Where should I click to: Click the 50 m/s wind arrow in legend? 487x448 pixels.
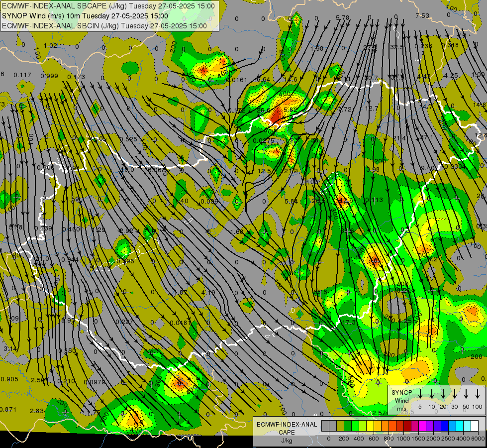(466, 394)
